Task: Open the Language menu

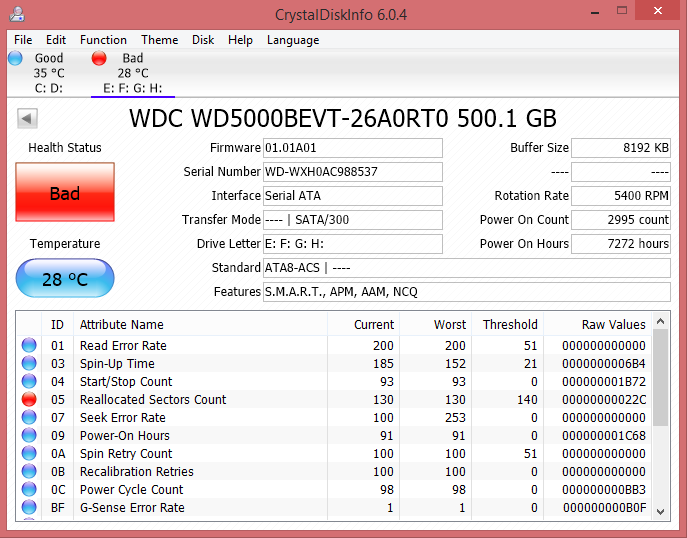Action: [x=293, y=40]
